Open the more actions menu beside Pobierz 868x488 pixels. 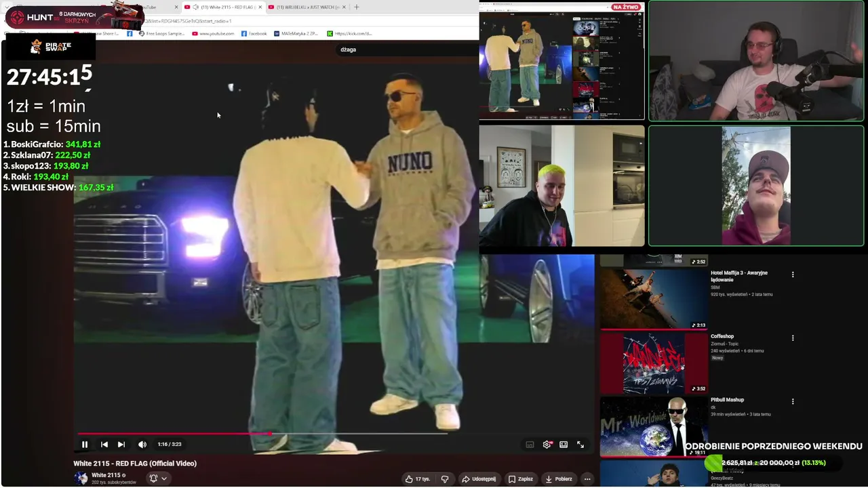click(x=587, y=479)
